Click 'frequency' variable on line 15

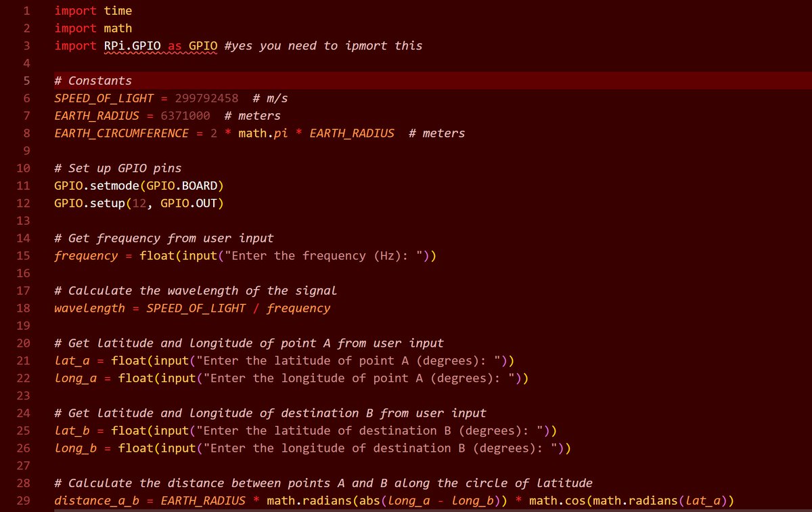(x=87, y=256)
